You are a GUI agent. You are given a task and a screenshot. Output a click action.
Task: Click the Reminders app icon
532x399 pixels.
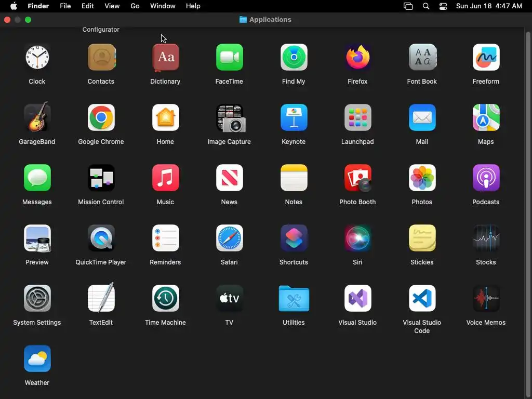pyautogui.click(x=165, y=238)
